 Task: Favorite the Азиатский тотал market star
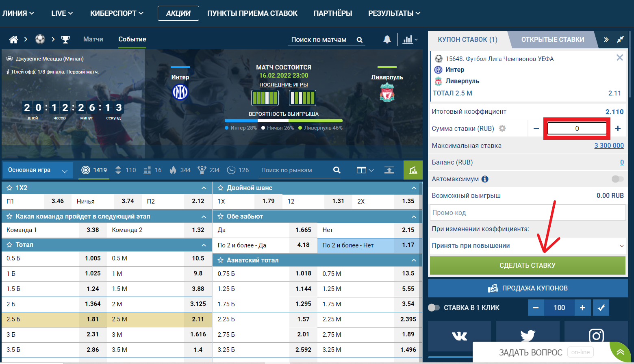[x=220, y=260]
